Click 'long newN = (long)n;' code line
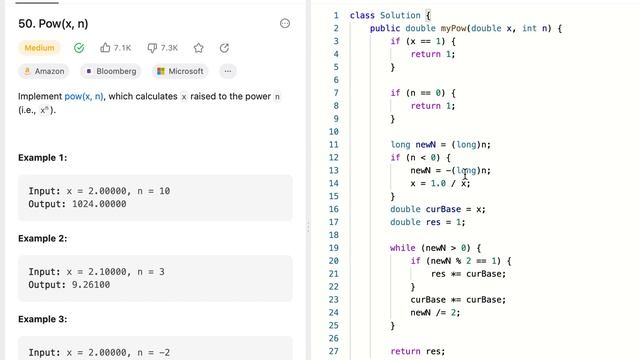640x360 pixels. 440,144
